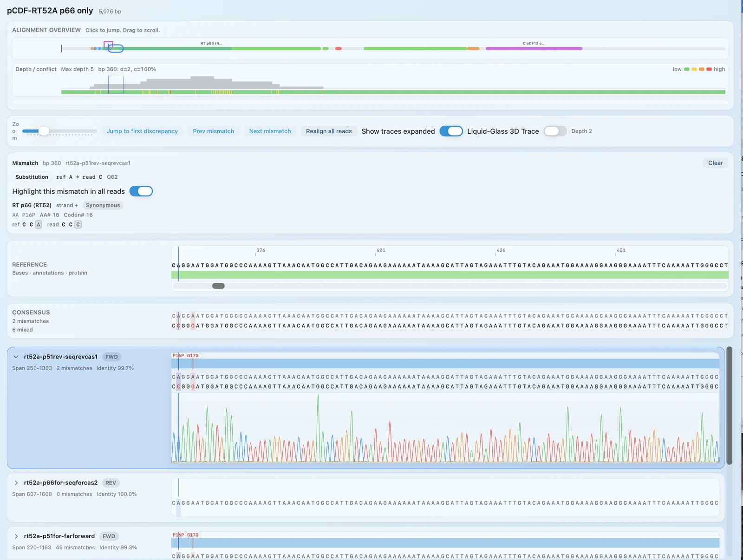Click the pCDF-RT52A p66 only title

click(50, 11)
